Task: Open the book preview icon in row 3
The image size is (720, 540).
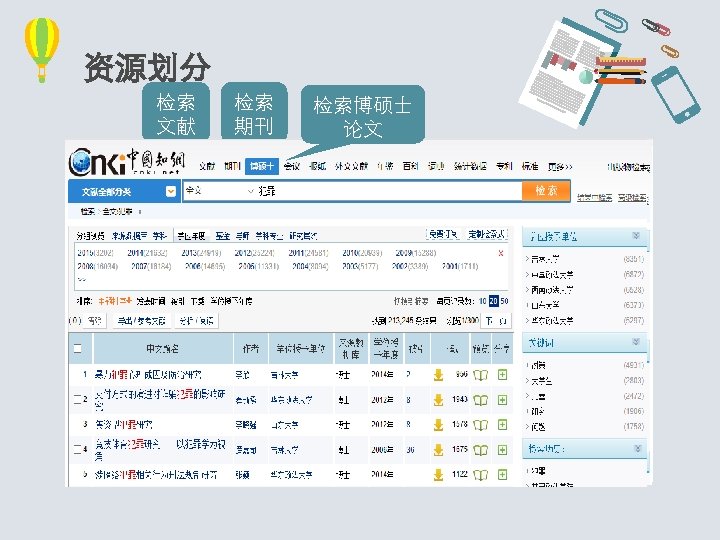Action: (x=480, y=425)
